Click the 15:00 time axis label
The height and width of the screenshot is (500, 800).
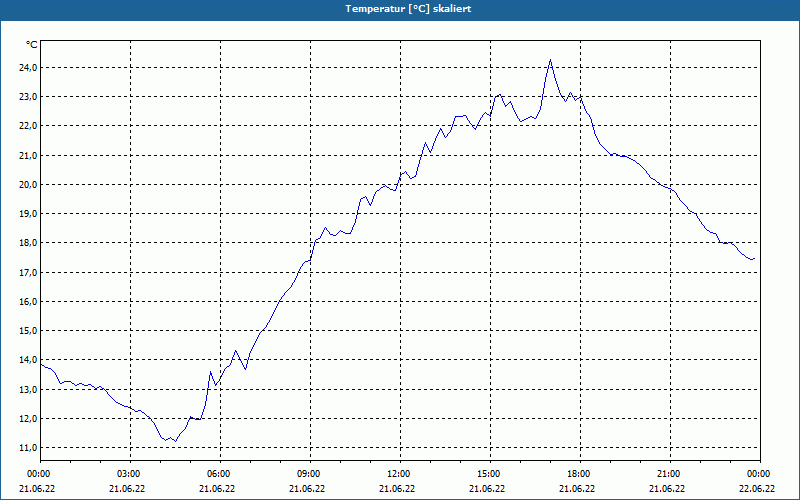tap(488, 474)
